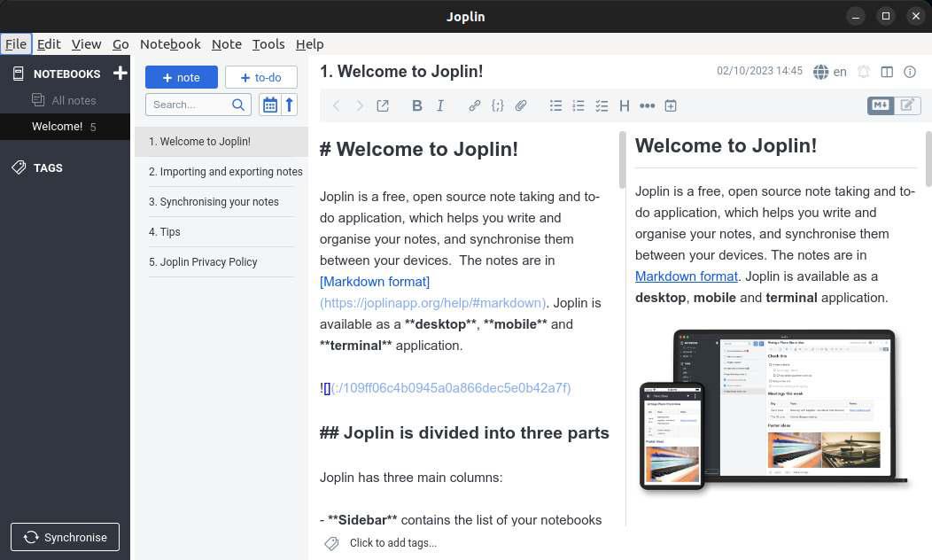932x560 pixels.
Task: Attach a file using the paperclip icon
Action: tap(521, 105)
